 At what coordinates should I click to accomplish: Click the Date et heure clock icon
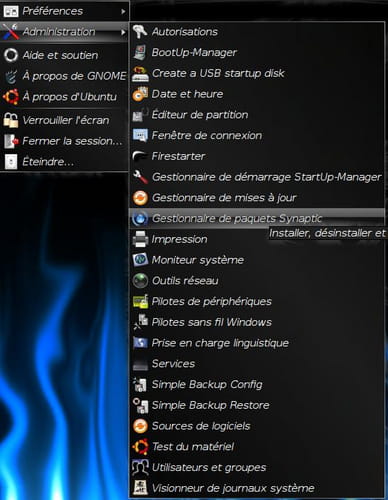140,94
